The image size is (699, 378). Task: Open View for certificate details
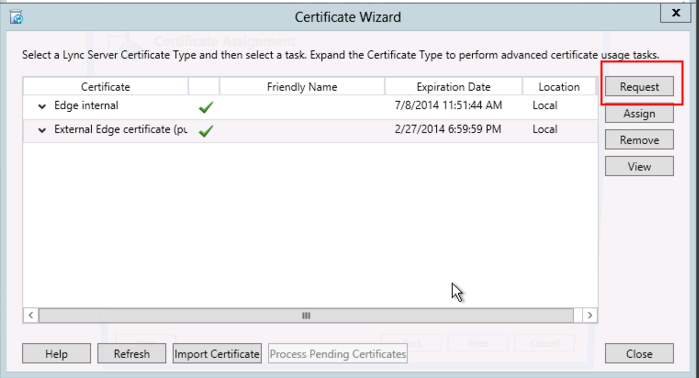point(639,166)
